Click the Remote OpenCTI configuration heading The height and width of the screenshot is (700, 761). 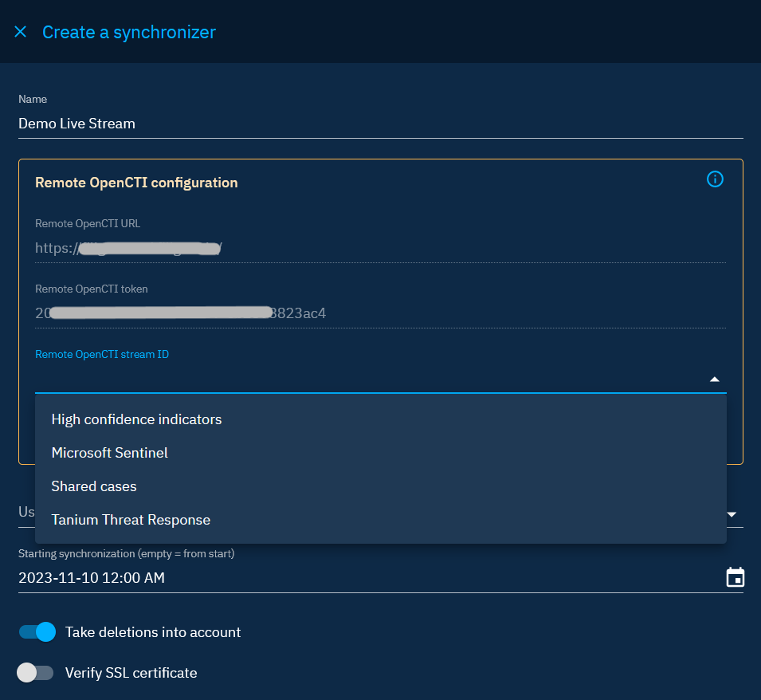point(136,183)
